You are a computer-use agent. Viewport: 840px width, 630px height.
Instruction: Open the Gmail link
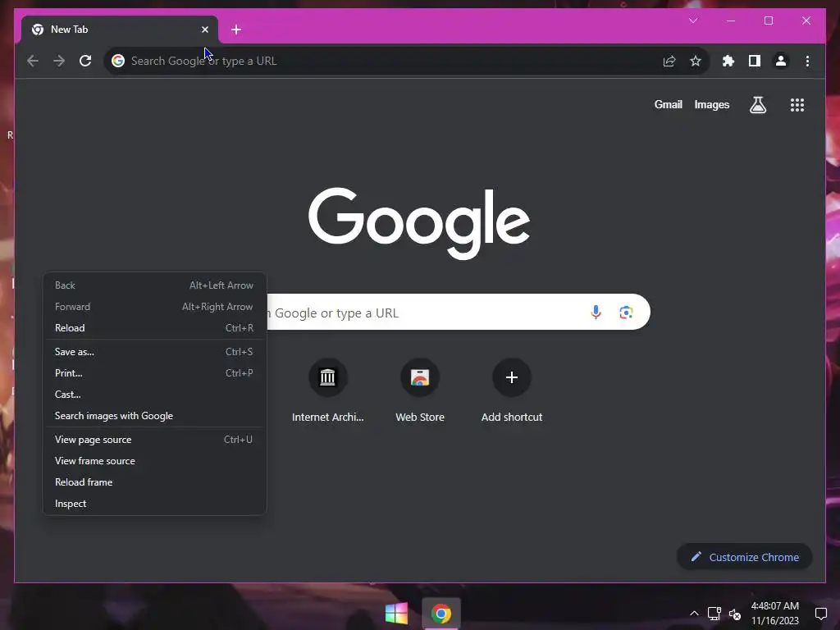tap(668, 104)
